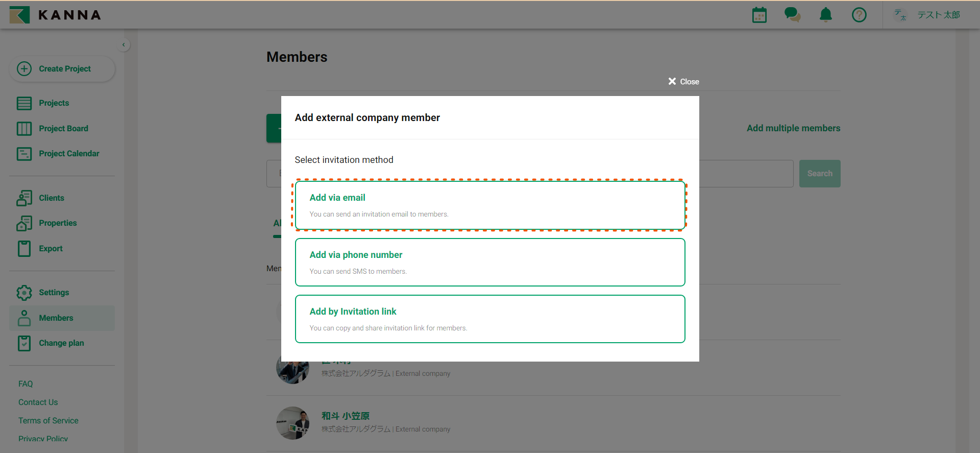This screenshot has width=980, height=453.
Task: Select Add by Invitation link option
Action: click(x=489, y=319)
